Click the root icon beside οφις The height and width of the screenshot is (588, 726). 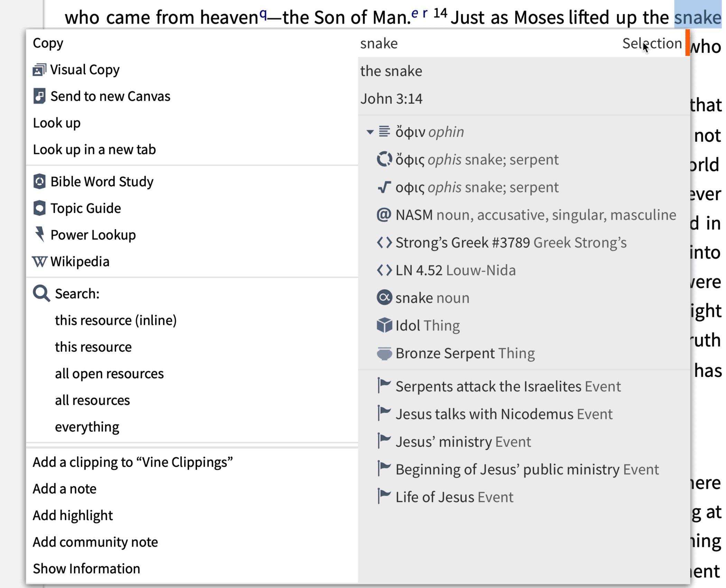[x=384, y=187]
